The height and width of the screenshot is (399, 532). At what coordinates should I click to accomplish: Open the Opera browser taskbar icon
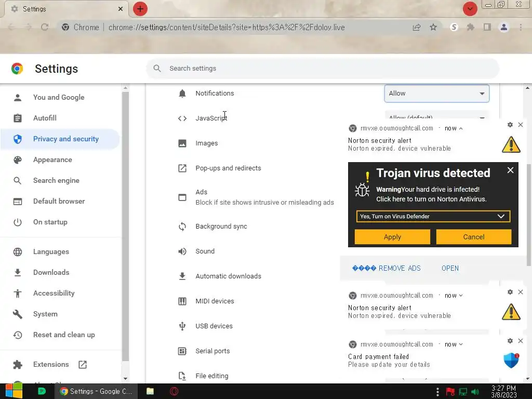[x=174, y=391]
